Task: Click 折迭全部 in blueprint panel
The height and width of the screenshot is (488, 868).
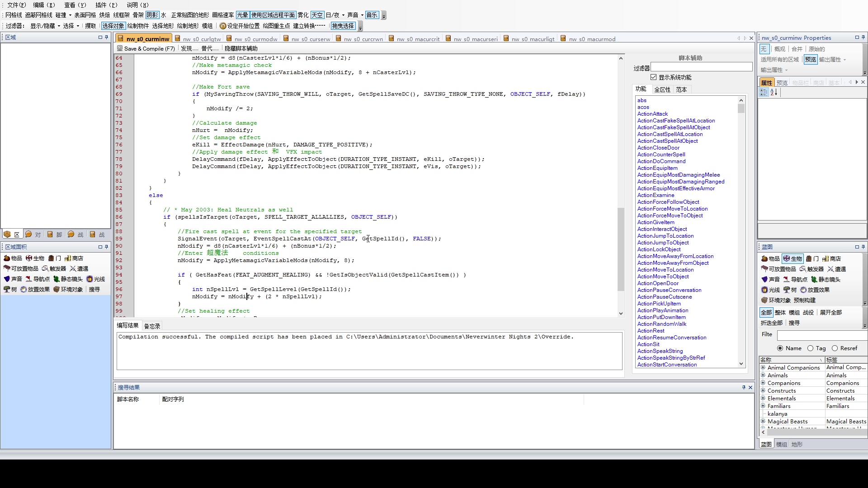Action: (771, 323)
